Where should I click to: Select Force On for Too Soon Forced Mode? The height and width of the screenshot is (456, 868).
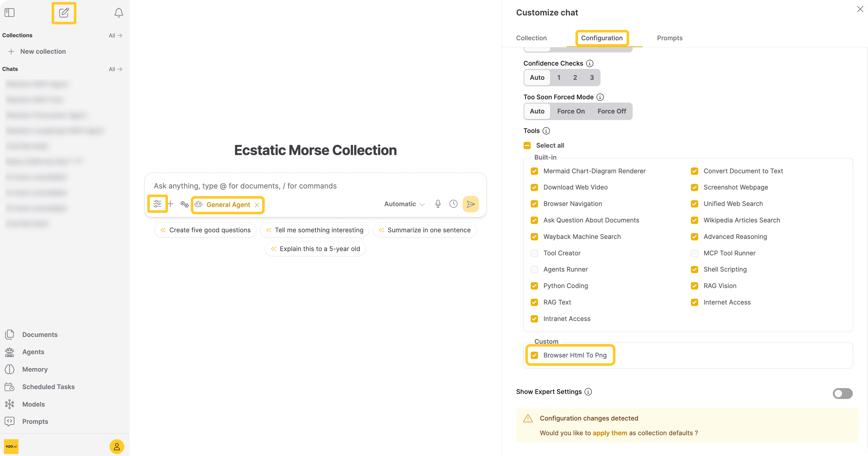pos(571,111)
